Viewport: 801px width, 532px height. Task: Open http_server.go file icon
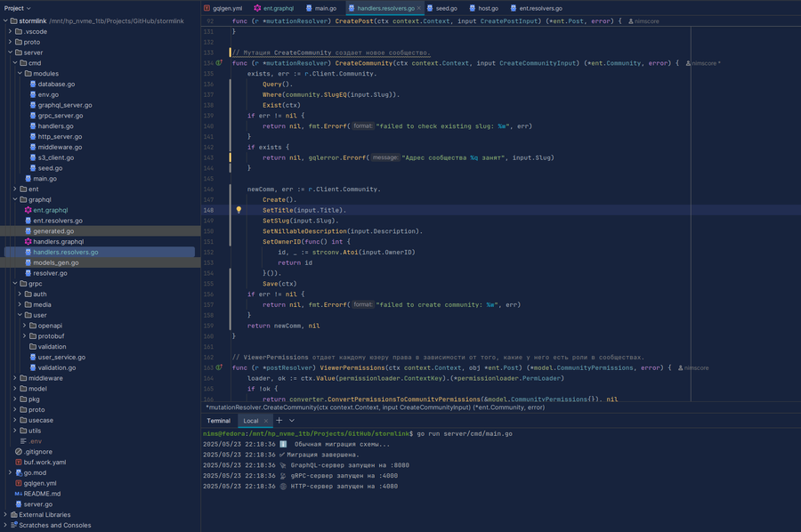click(33, 136)
